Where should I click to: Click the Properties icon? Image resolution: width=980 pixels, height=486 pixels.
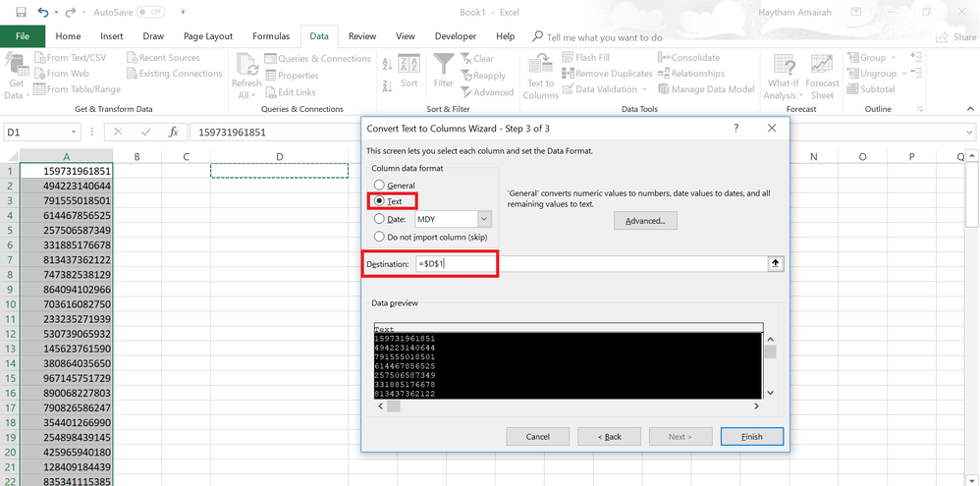(x=271, y=76)
